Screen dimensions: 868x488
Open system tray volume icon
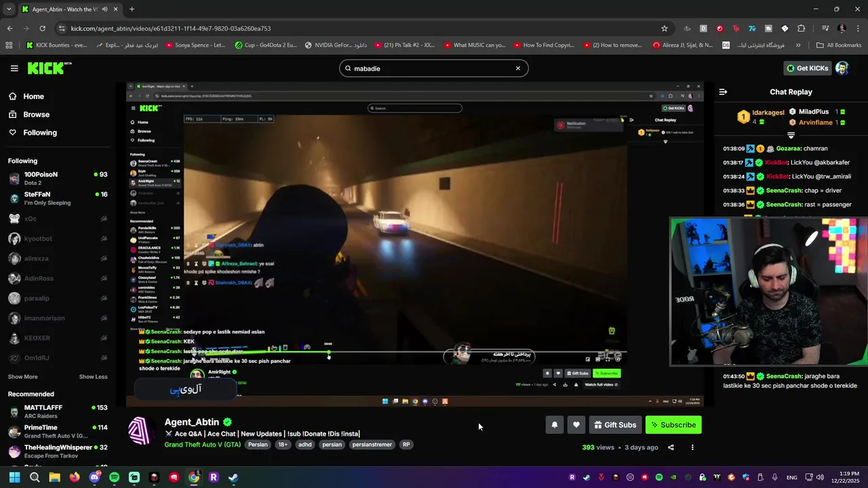tap(820, 478)
